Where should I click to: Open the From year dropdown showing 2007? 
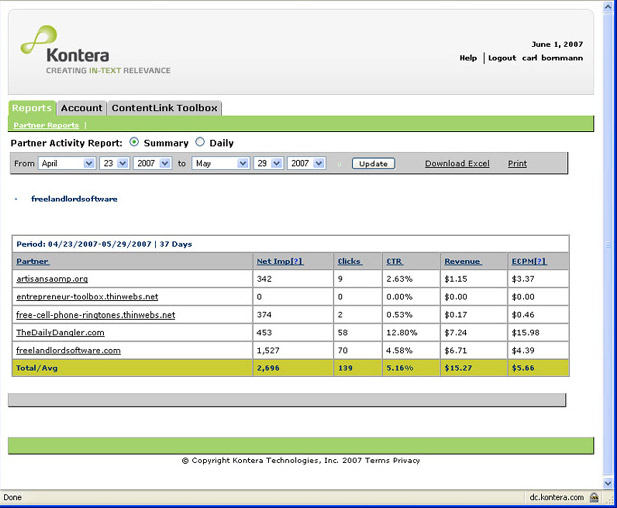tap(153, 163)
